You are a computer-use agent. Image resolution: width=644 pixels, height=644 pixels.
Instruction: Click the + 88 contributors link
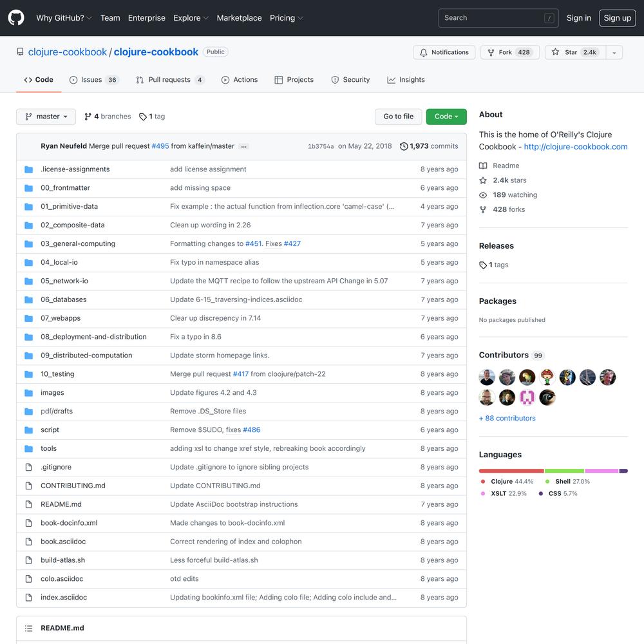click(507, 418)
